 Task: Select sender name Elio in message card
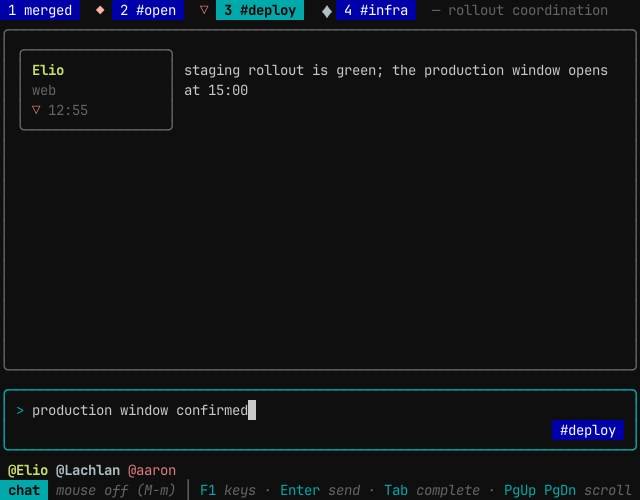pos(48,70)
